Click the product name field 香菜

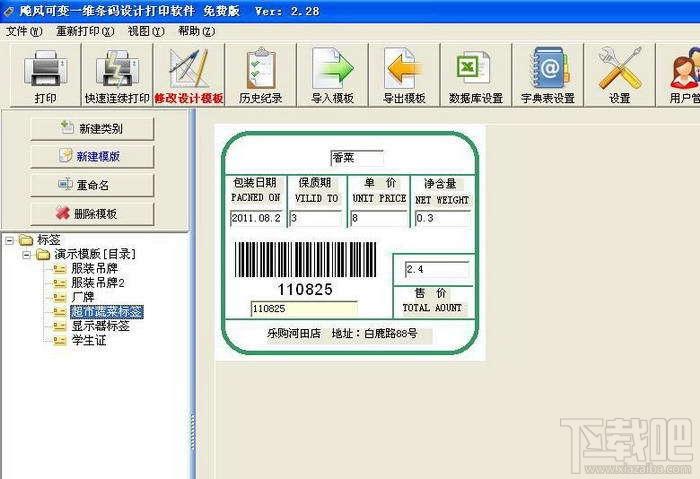tap(357, 158)
